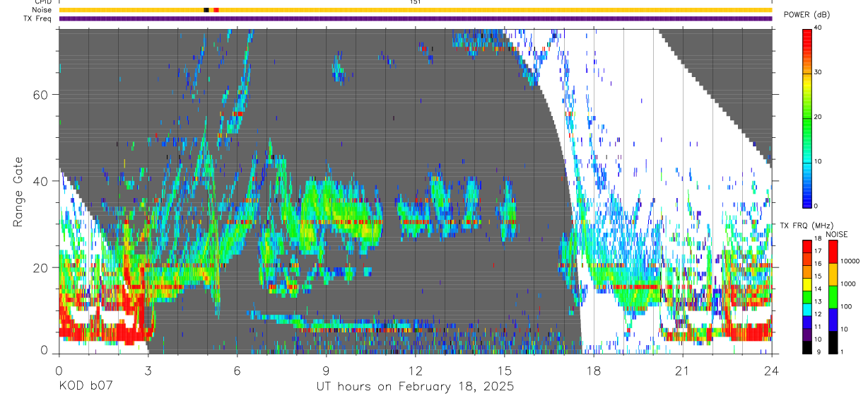Click the 60 tick on Range Gate axis

point(41,94)
